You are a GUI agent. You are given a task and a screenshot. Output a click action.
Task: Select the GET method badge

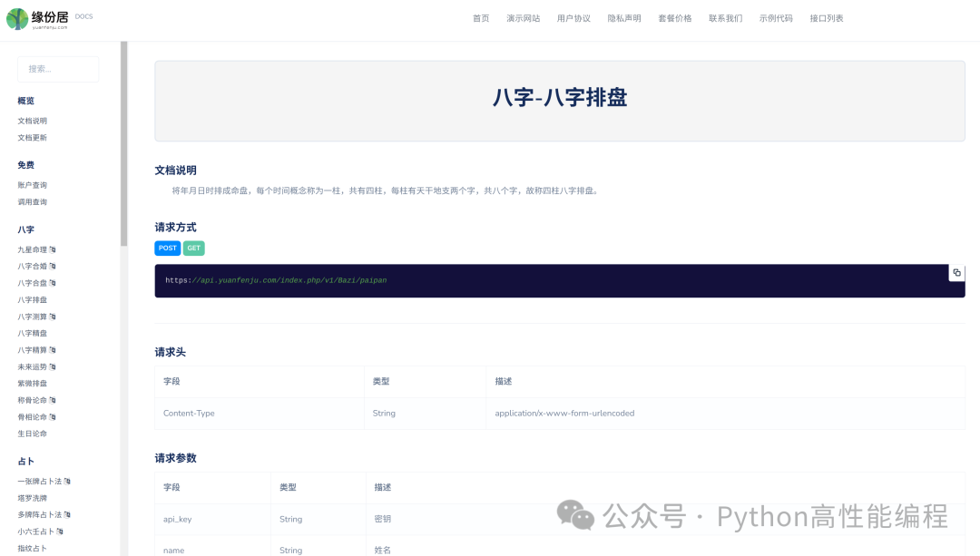pyautogui.click(x=193, y=248)
